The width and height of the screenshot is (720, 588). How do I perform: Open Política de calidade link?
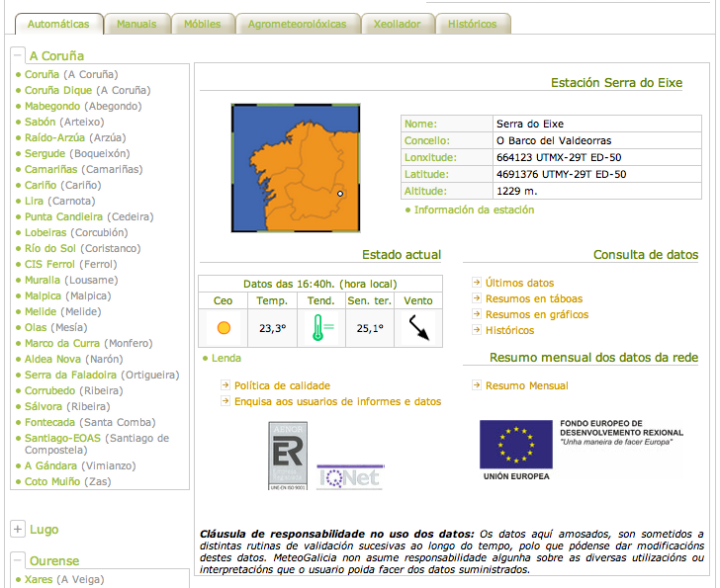(x=282, y=385)
